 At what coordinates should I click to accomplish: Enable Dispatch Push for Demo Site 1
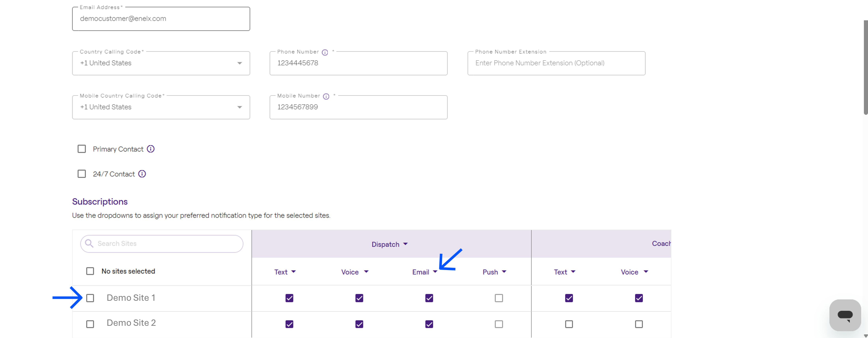[x=499, y=298]
